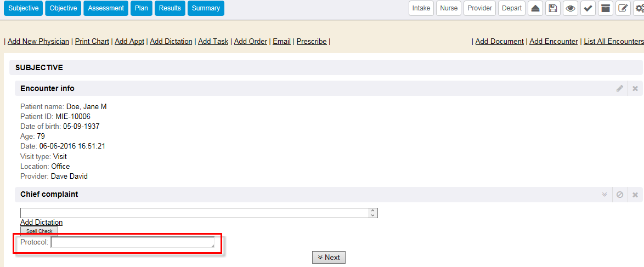Select the Location value Office
This screenshot has height=267, width=644.
point(60,166)
